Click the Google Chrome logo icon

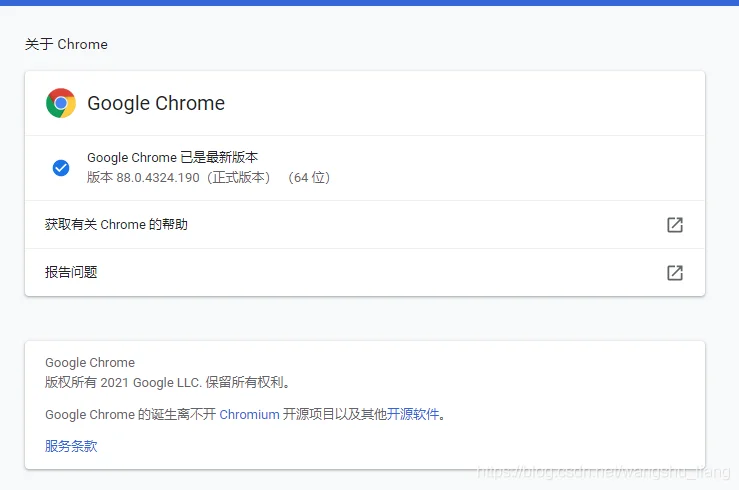[x=61, y=103]
